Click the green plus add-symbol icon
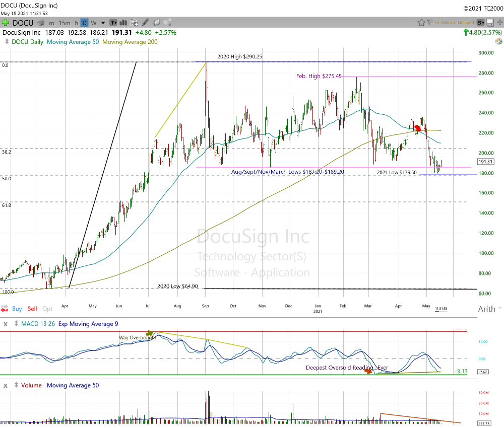 click(x=6, y=23)
